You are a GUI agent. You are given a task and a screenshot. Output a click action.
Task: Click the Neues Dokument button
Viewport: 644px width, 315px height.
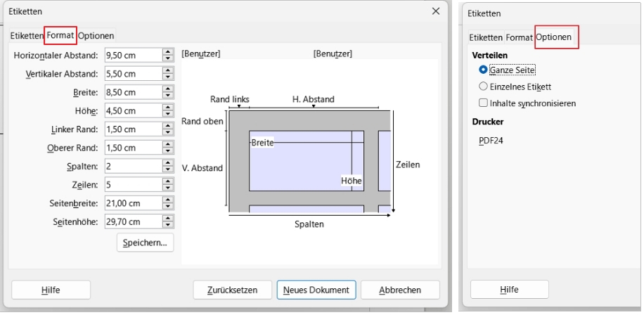(316, 290)
